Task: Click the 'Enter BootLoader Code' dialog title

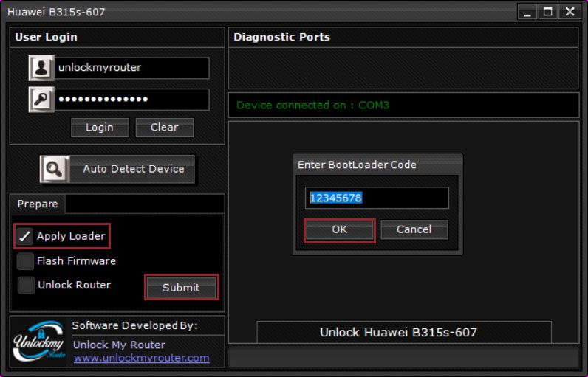Action: pos(357,165)
